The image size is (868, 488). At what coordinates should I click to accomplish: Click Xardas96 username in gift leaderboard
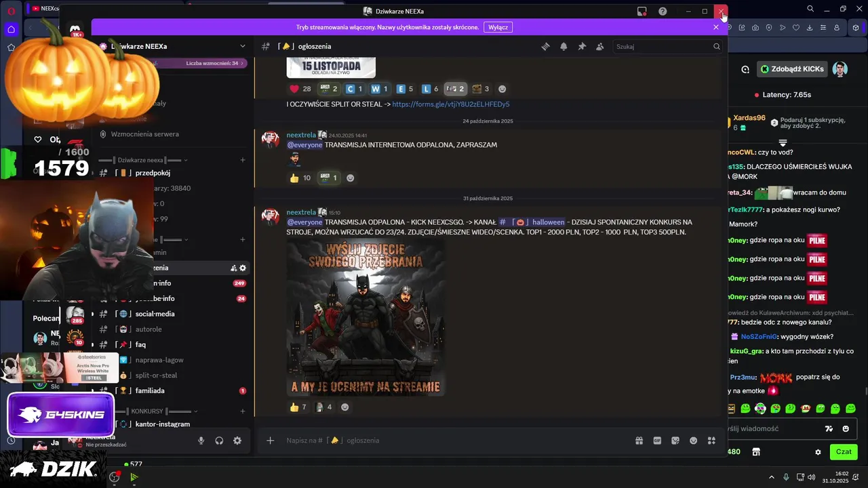tap(749, 118)
